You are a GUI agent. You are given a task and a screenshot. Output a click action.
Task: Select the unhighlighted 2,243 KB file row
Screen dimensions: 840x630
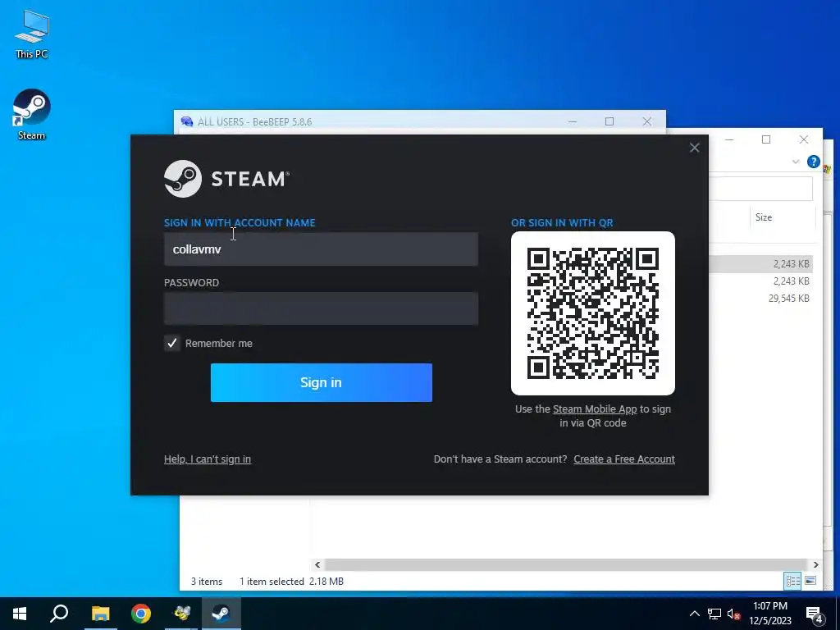point(762,281)
